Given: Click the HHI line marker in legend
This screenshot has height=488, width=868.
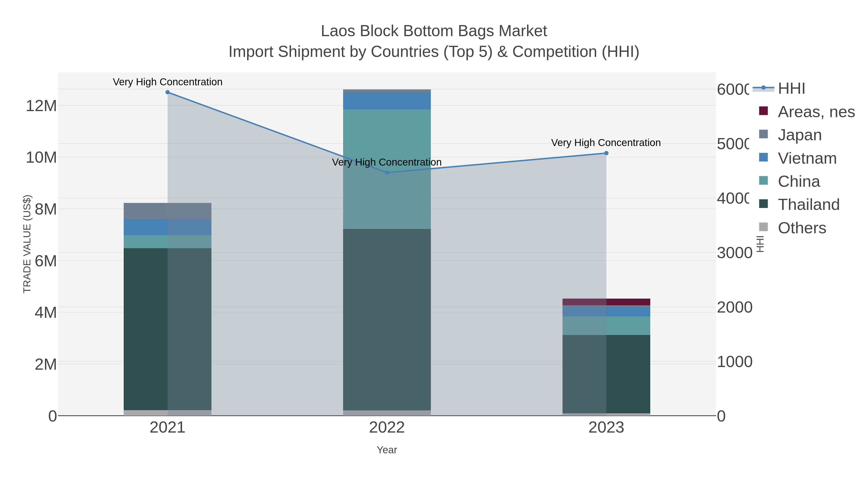Looking at the screenshot, I should (763, 88).
